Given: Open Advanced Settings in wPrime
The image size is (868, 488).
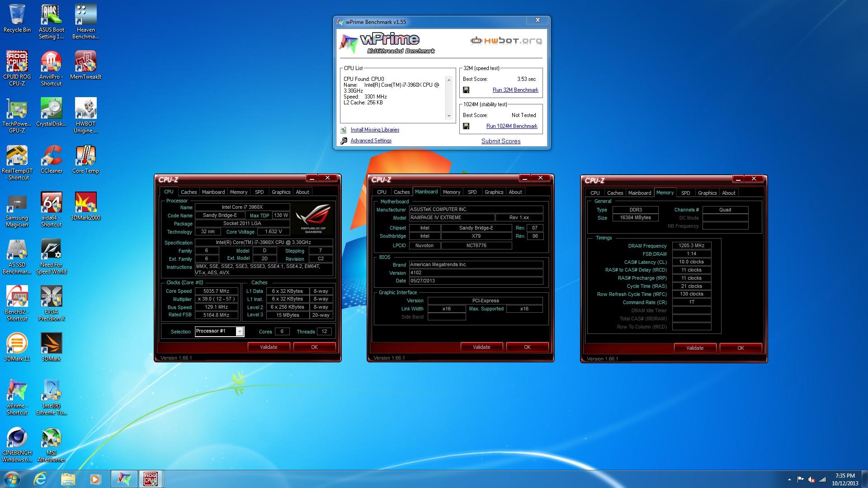Looking at the screenshot, I should 371,141.
